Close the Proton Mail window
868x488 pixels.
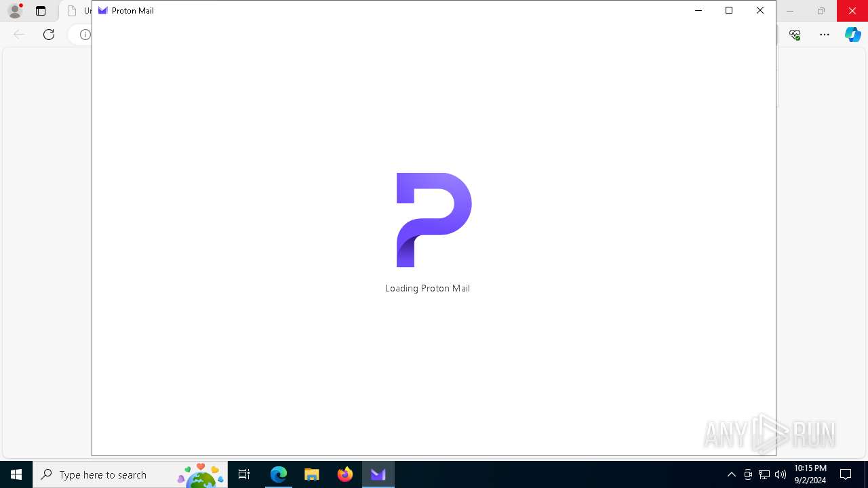tap(760, 10)
